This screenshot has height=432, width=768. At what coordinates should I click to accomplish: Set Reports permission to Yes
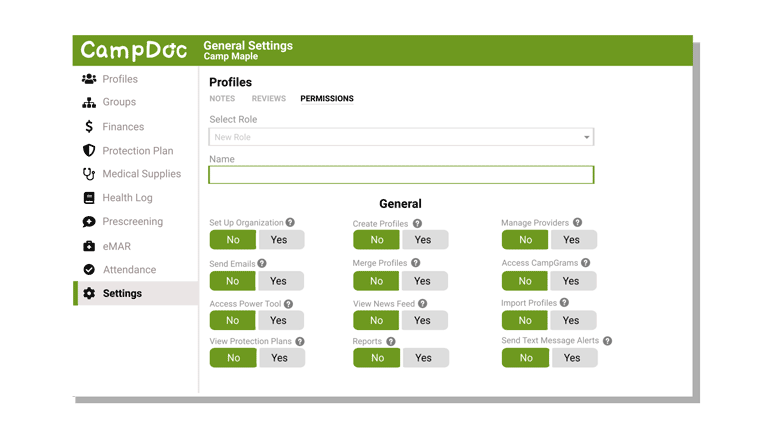(x=425, y=358)
